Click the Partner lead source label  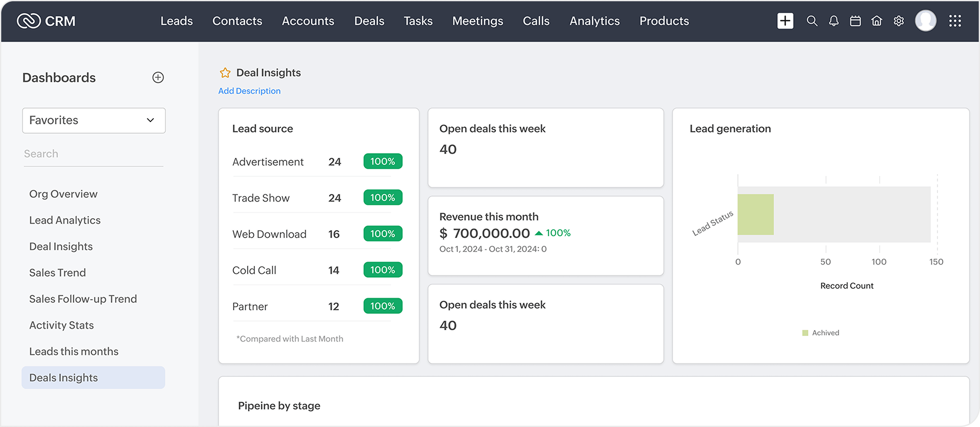[x=250, y=307]
